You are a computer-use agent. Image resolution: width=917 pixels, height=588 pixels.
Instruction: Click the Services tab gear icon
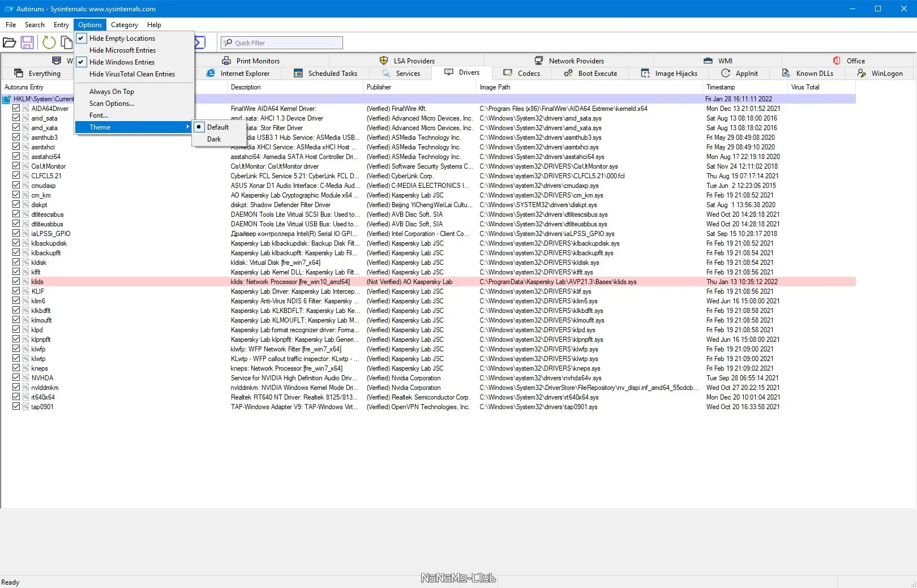pyautogui.click(x=386, y=73)
